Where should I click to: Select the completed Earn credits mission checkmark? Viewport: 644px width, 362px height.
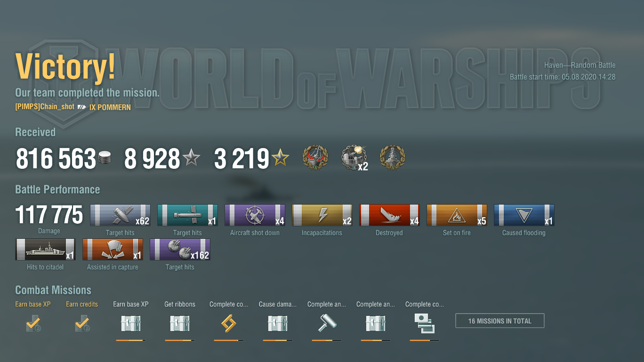(x=82, y=323)
